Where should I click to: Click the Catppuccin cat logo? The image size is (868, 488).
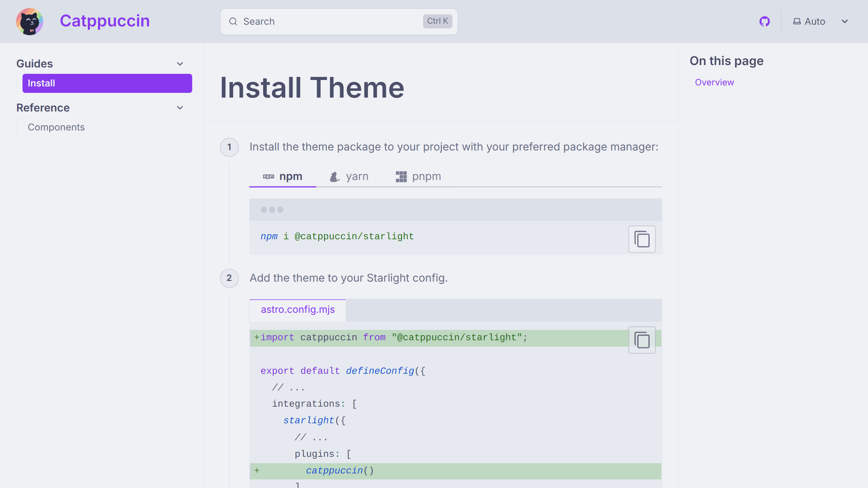pyautogui.click(x=29, y=21)
